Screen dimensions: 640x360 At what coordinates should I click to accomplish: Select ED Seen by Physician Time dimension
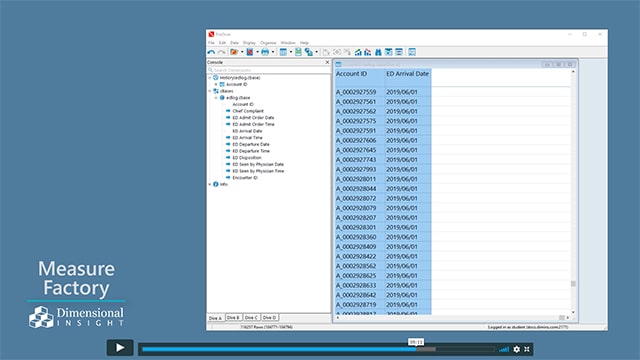click(258, 171)
